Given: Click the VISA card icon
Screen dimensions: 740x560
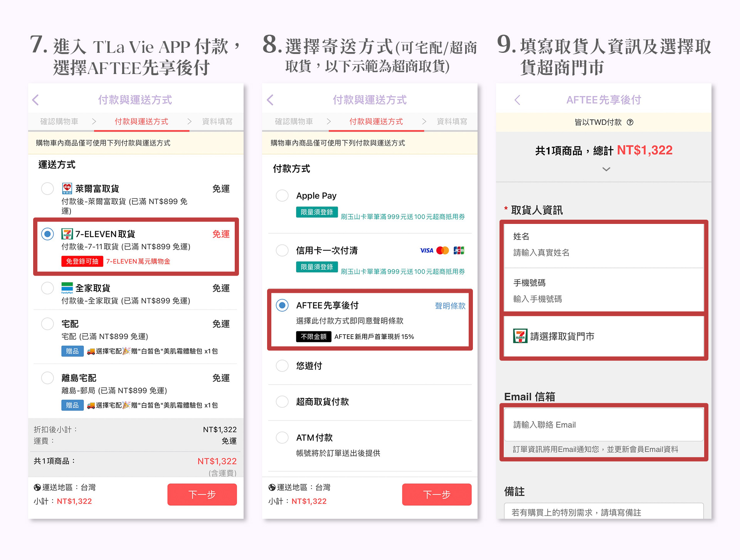Looking at the screenshot, I should (426, 251).
